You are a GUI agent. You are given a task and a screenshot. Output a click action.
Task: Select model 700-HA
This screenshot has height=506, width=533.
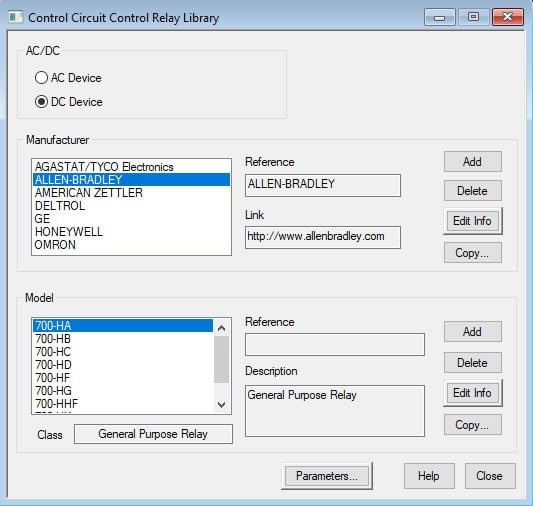123,326
